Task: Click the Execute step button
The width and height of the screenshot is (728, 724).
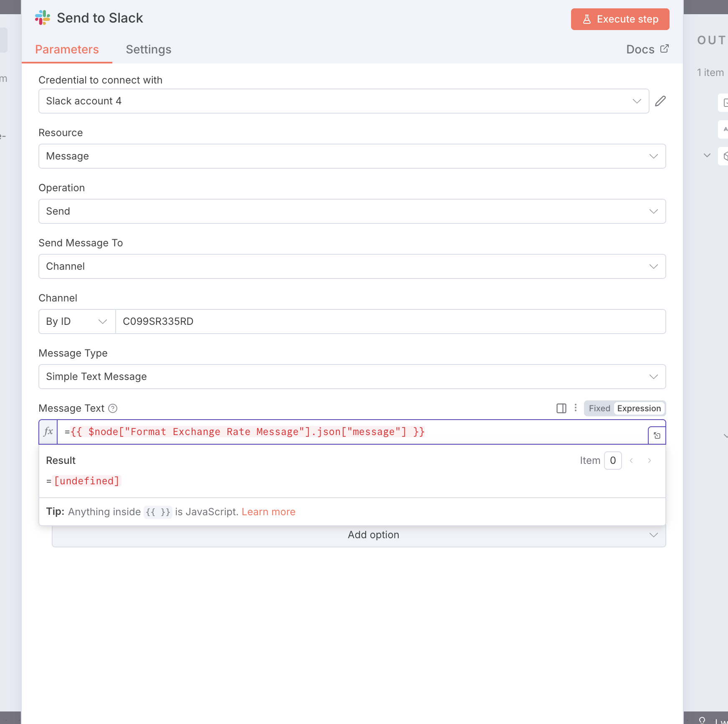Action: click(620, 19)
